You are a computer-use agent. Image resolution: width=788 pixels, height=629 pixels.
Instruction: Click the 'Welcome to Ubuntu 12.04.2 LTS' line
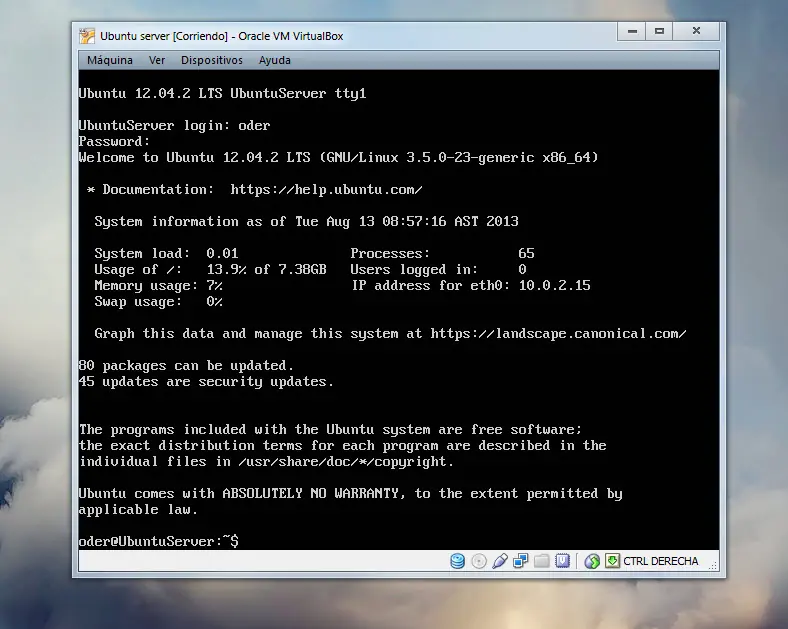[x=339, y=157]
